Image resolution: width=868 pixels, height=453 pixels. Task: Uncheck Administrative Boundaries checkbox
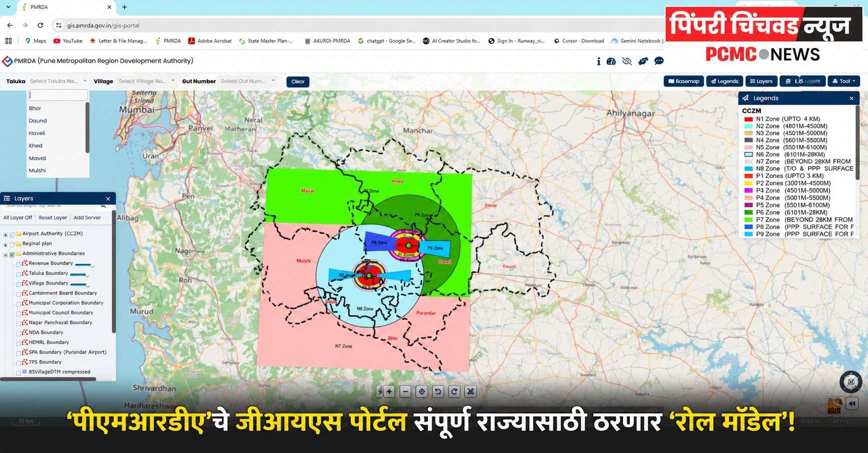pyautogui.click(x=12, y=254)
